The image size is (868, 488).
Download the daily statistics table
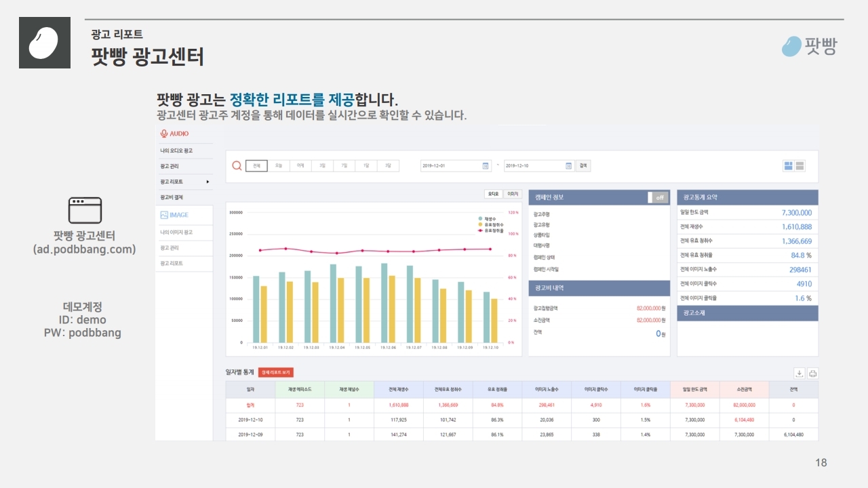coord(800,373)
